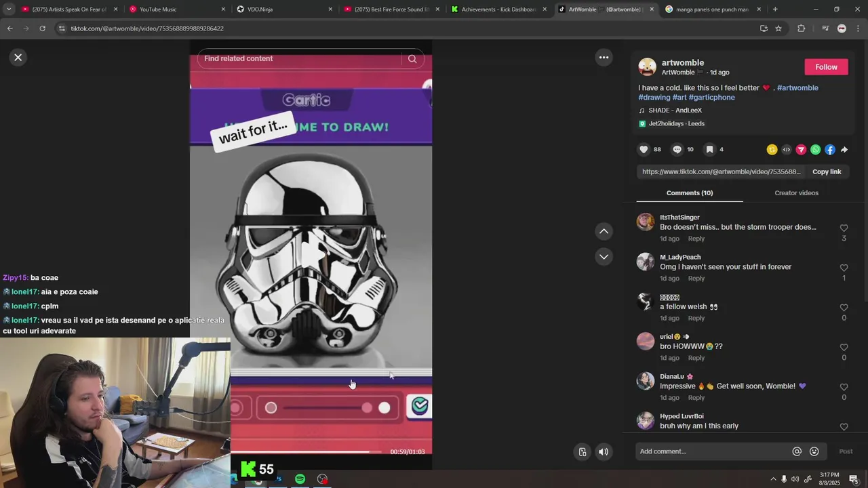Save video with bookmark icon
The image size is (868, 488).
[709, 149]
